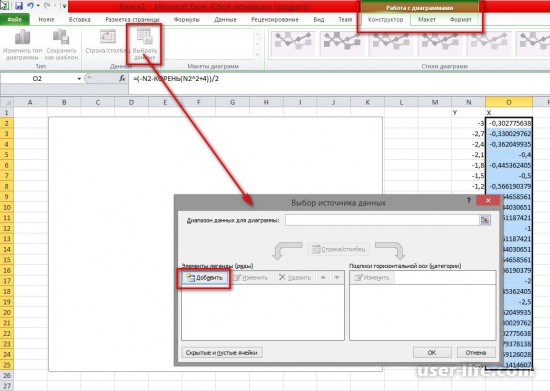Click the dialog help question mark
Viewport: 550px width, 391px height.
tap(469, 201)
